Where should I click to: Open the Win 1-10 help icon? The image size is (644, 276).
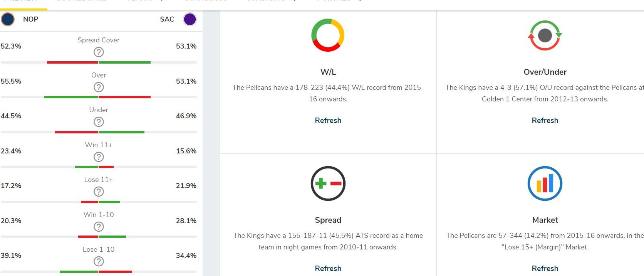pos(99,227)
